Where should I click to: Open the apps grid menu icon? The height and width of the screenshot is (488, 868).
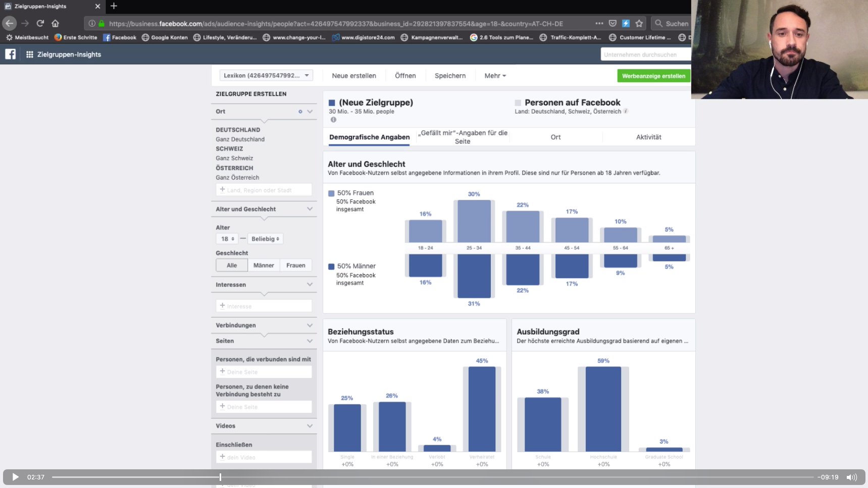pyautogui.click(x=30, y=55)
